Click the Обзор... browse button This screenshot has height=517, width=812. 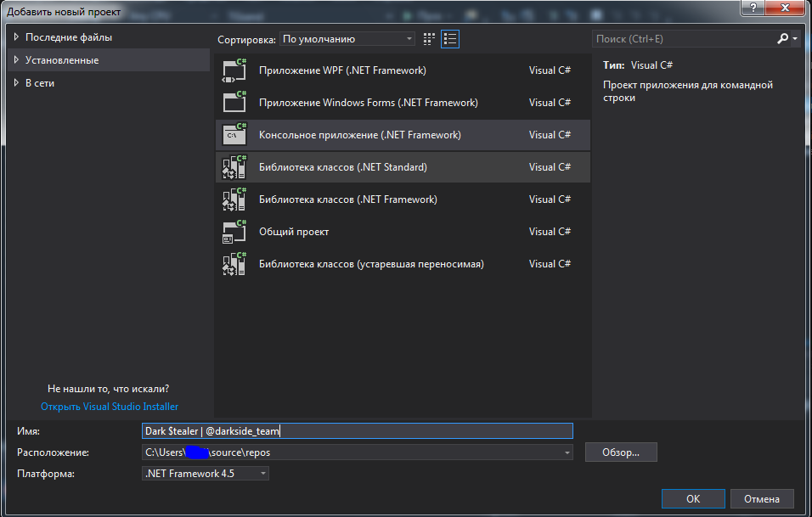tap(621, 452)
